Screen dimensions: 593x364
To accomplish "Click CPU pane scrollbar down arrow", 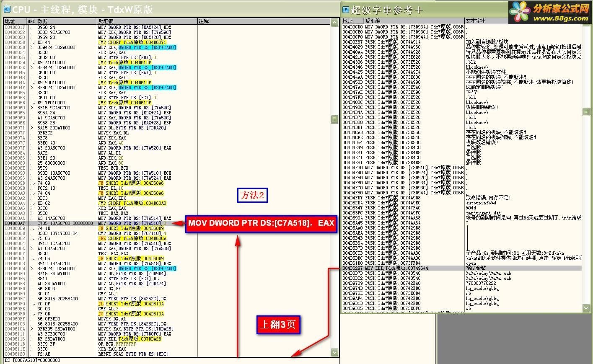I will coord(334,352).
